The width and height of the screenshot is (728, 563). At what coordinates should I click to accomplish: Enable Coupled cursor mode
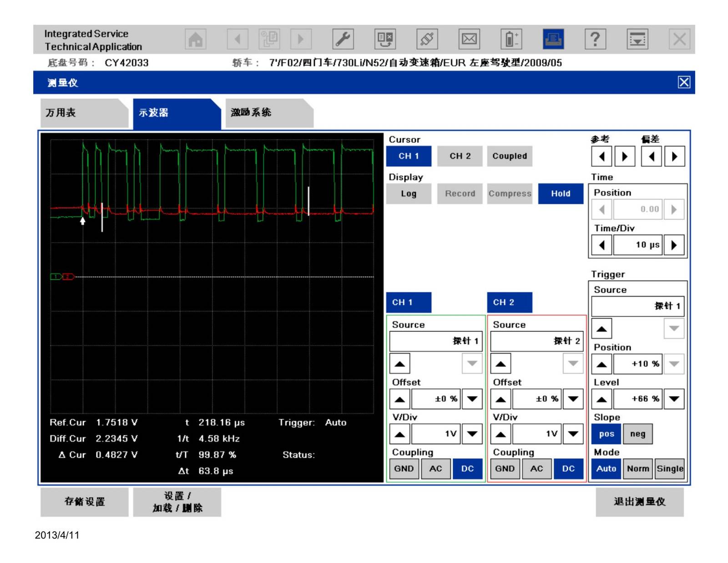coord(510,156)
